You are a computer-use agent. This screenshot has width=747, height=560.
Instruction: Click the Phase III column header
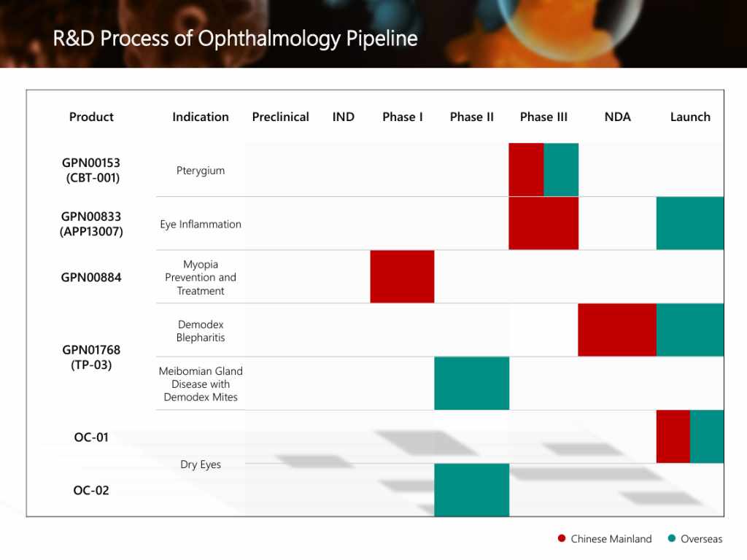click(x=543, y=117)
